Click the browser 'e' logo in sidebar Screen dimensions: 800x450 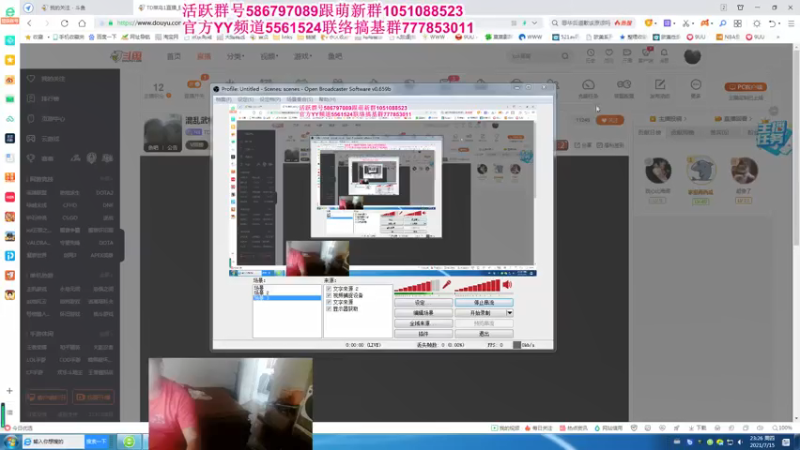tap(10, 12)
